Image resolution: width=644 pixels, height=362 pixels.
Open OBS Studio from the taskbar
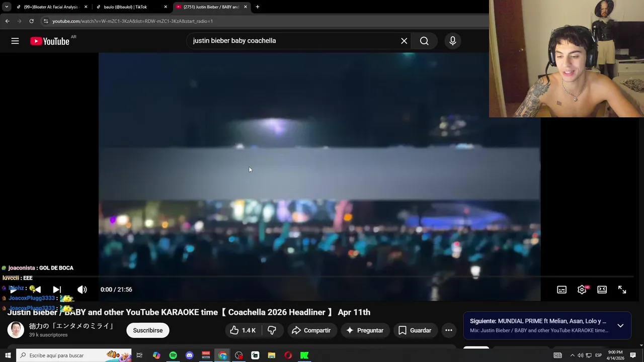[x=239, y=355]
